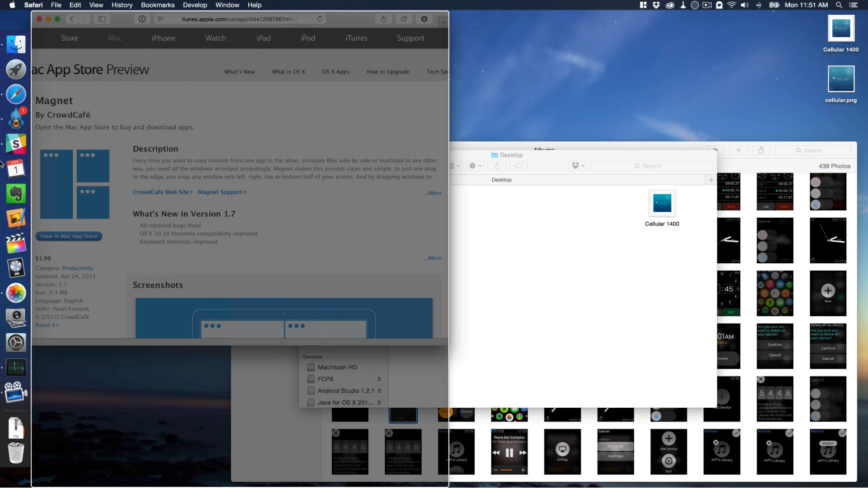This screenshot has height=488, width=868.
Task: Click the Photos Search field
Action: tap(812, 150)
